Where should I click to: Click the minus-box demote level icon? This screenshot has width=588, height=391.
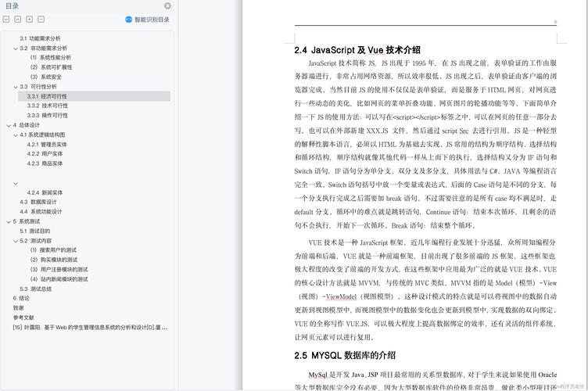point(41,19)
